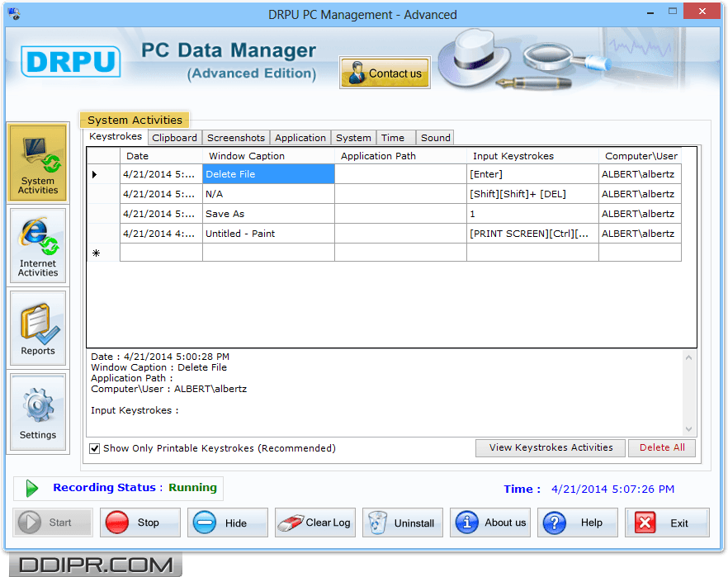Click View Keystrokes Activities button

coord(551,447)
